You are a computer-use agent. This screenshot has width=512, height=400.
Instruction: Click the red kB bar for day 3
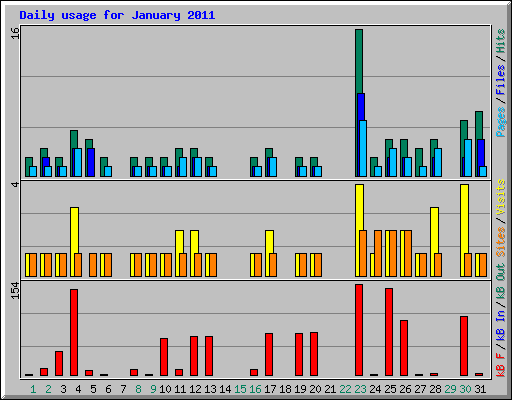(x=59, y=363)
